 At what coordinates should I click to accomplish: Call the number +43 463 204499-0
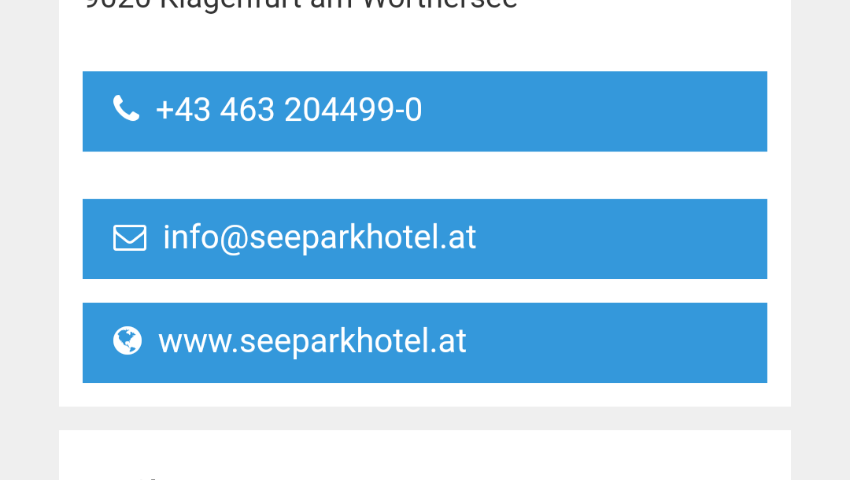point(288,110)
